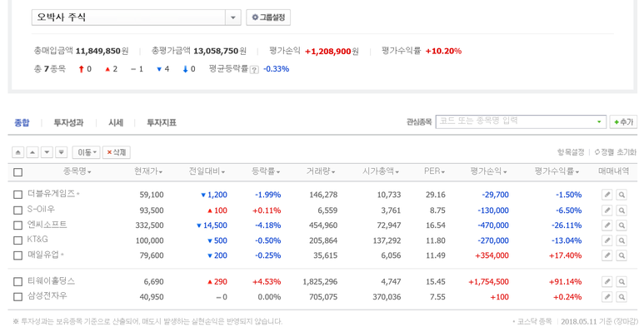Open the 매일유업 stock link
The width and height of the screenshot is (644, 332).
[x=43, y=255]
